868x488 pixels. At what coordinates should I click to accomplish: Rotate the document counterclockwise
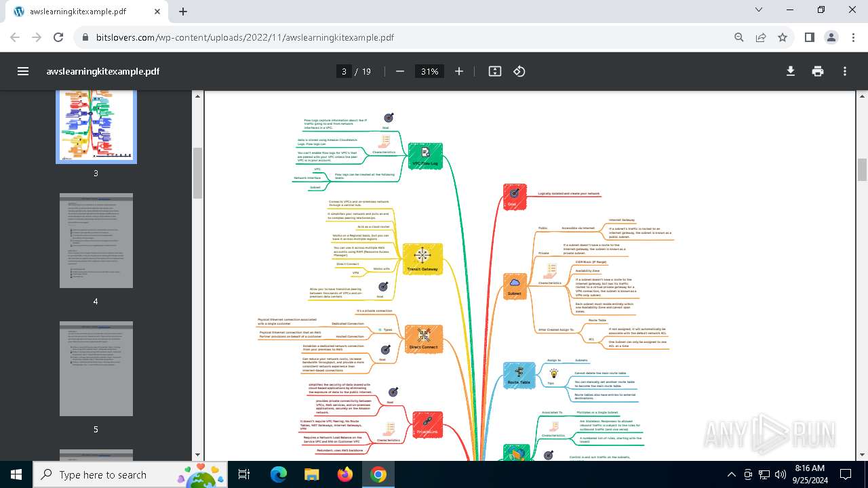click(x=519, y=71)
